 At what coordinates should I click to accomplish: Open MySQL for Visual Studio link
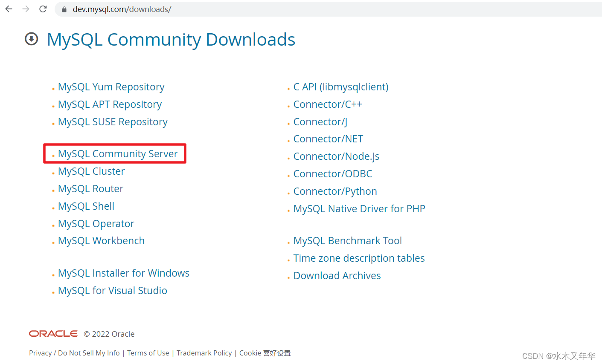click(x=113, y=291)
